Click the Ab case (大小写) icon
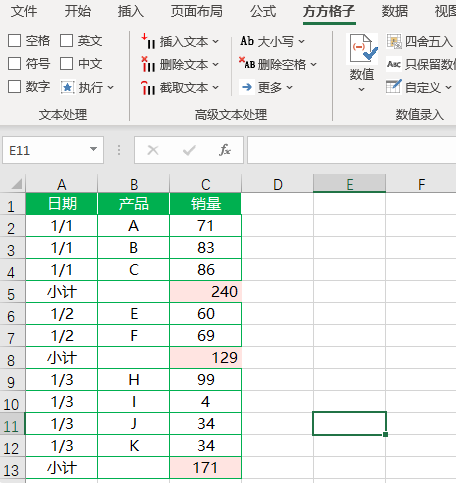The height and width of the screenshot is (490, 461). pyautogui.click(x=247, y=41)
